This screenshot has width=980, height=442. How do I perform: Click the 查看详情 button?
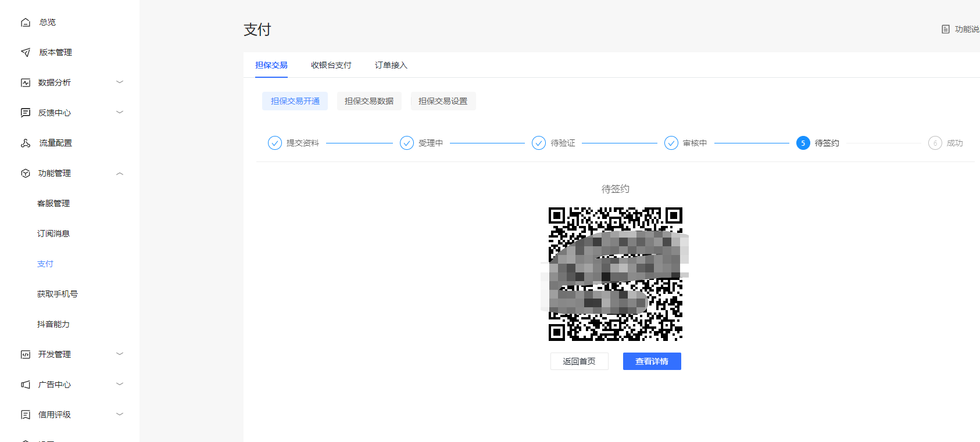coord(652,361)
